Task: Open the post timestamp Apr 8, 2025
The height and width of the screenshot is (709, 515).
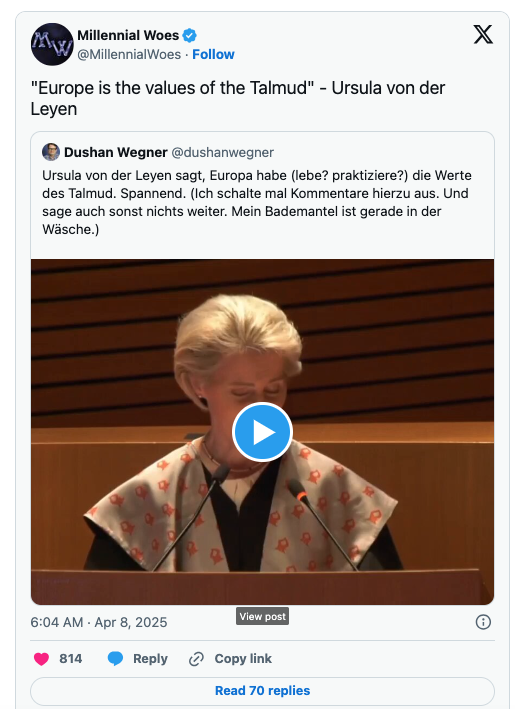Action: [x=99, y=622]
